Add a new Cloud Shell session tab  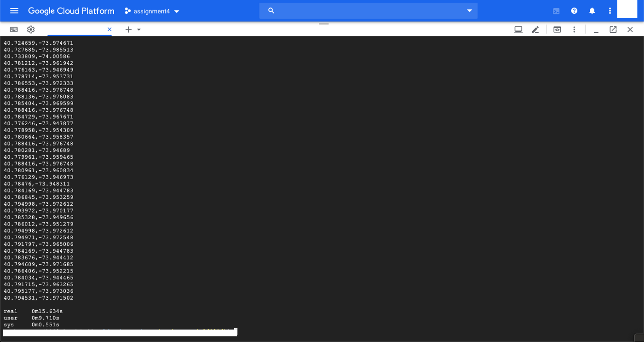coord(128,29)
